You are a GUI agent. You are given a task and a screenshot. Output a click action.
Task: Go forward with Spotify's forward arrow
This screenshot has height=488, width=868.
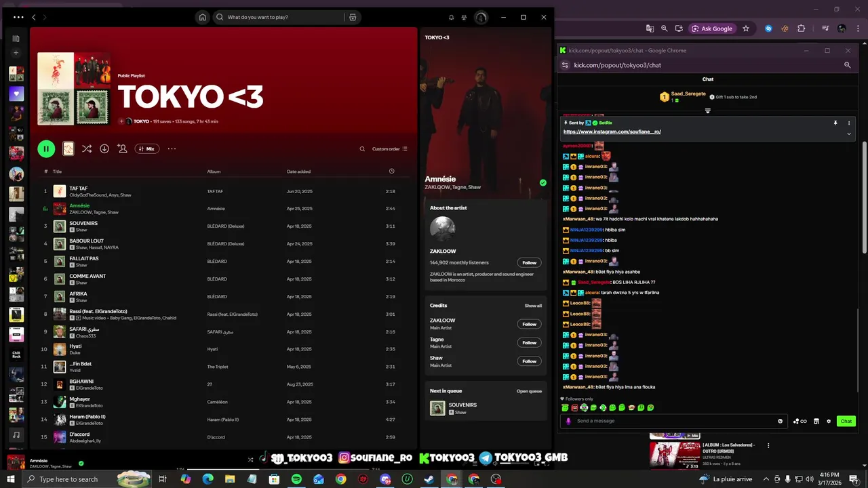[x=46, y=17]
